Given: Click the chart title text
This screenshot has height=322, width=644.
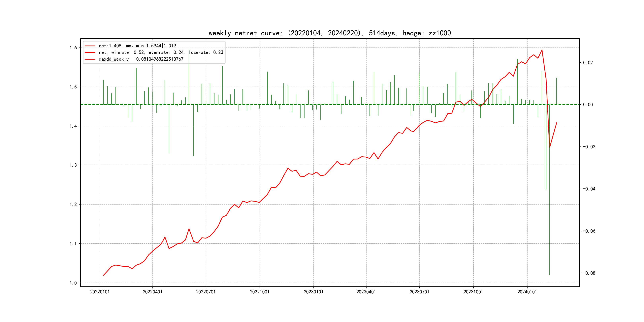Looking at the screenshot, I should (x=330, y=33).
